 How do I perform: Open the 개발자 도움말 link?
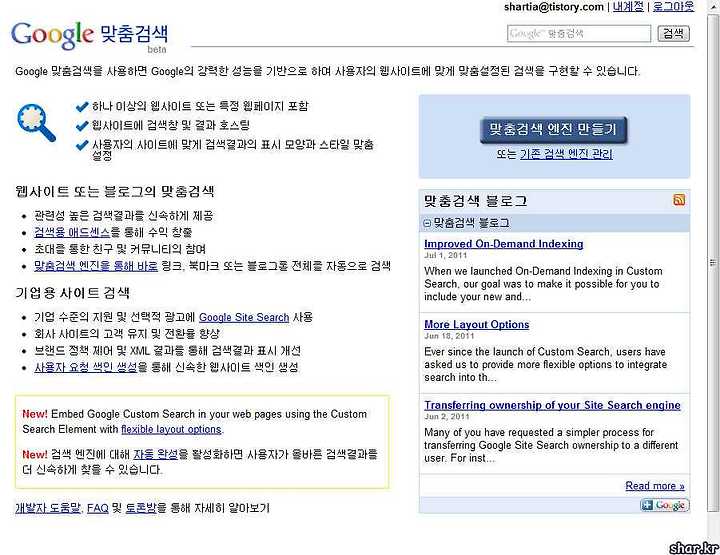coord(48,508)
